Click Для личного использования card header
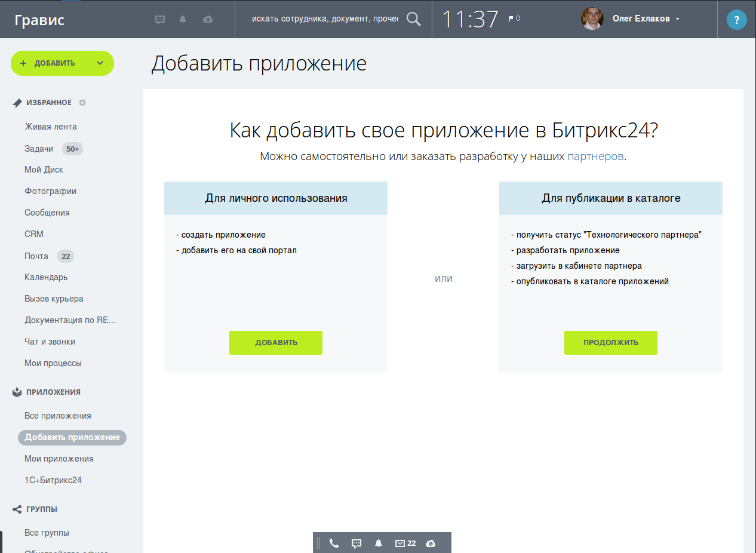 [x=276, y=198]
